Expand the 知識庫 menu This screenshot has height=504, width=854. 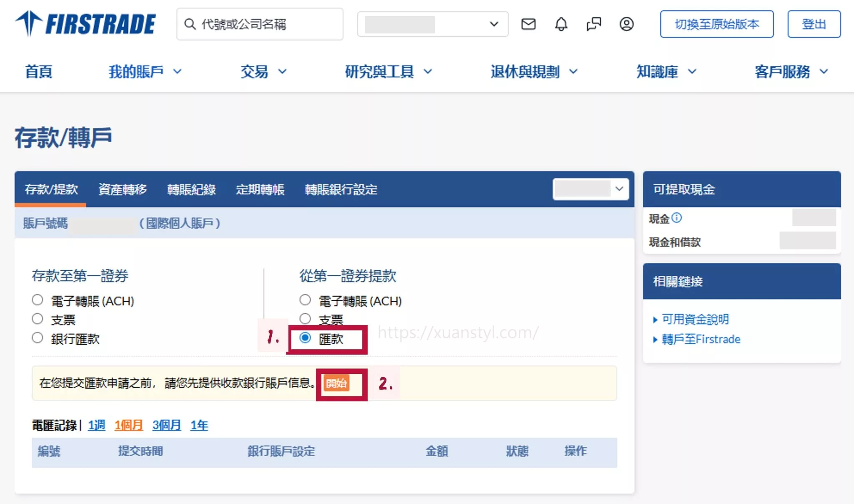click(666, 72)
